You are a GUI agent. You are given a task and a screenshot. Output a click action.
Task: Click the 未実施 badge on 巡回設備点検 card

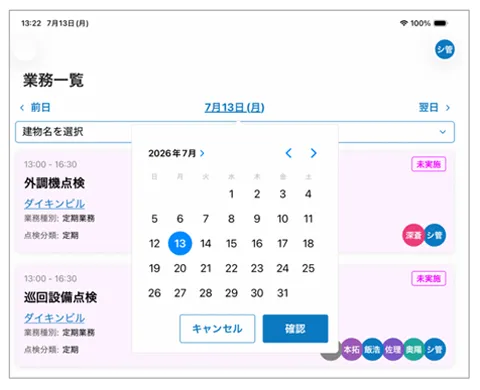[429, 278]
